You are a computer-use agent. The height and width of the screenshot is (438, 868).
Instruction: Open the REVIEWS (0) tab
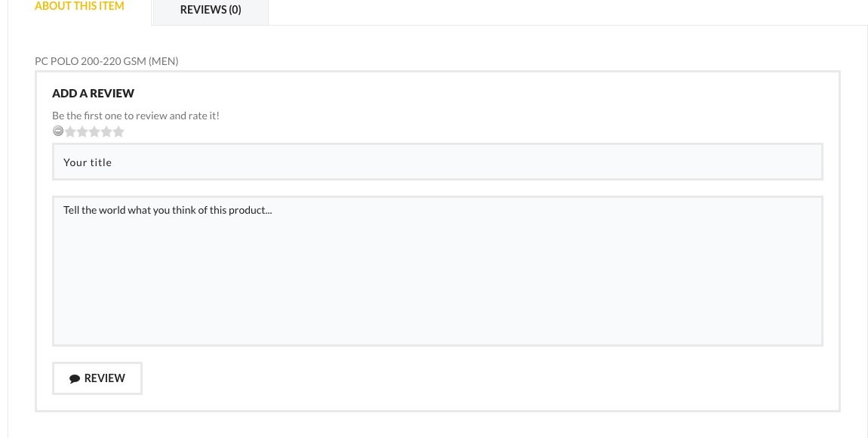pos(211,10)
